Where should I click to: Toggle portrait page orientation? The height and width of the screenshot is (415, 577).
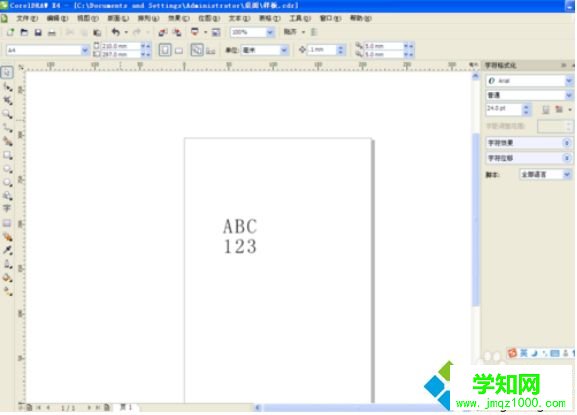pos(165,50)
